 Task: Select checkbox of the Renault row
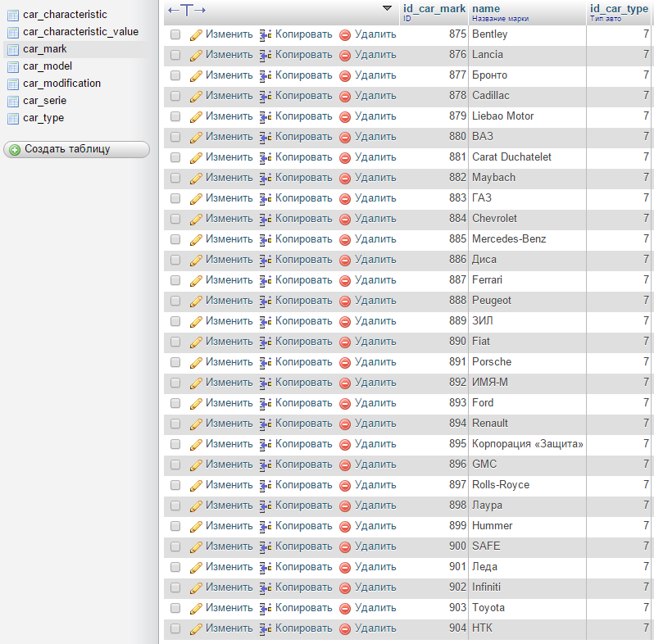tap(175, 424)
